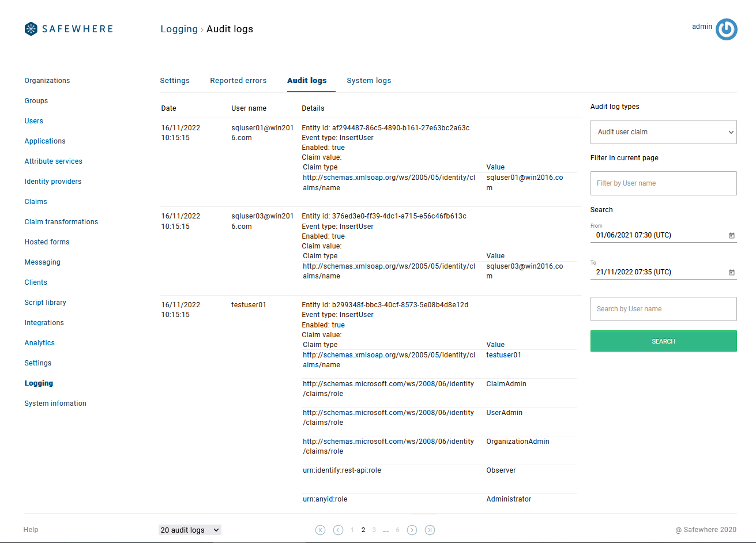756x543 pixels.
Task: Click the Safewhere logo icon
Action: (31, 29)
